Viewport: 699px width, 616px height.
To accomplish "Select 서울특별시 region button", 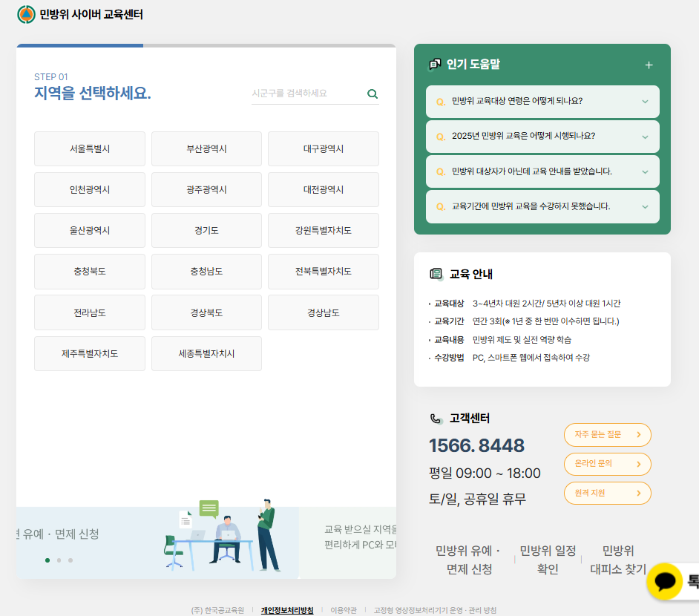I will (90, 149).
